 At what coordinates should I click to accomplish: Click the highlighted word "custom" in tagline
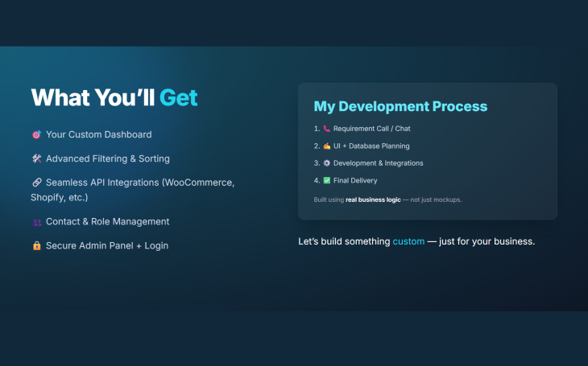tap(408, 241)
